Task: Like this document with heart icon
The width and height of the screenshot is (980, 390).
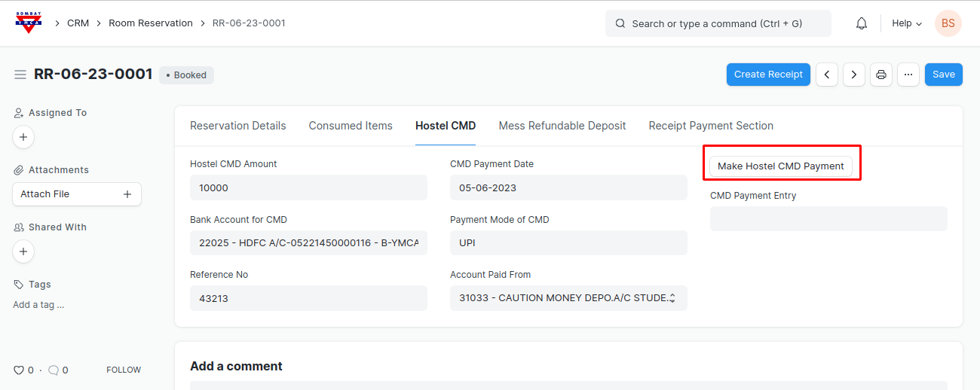Action: point(19,370)
